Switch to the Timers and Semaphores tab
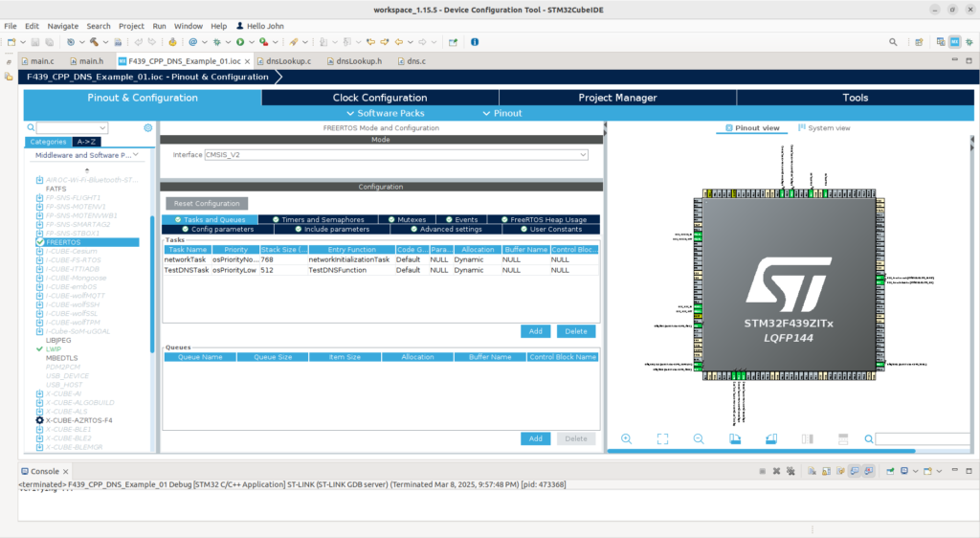 click(x=318, y=219)
